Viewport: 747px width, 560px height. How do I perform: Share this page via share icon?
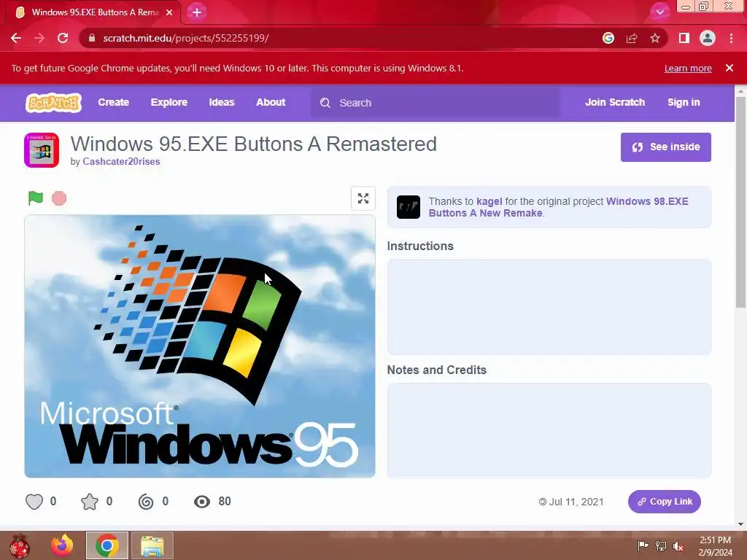pos(632,38)
